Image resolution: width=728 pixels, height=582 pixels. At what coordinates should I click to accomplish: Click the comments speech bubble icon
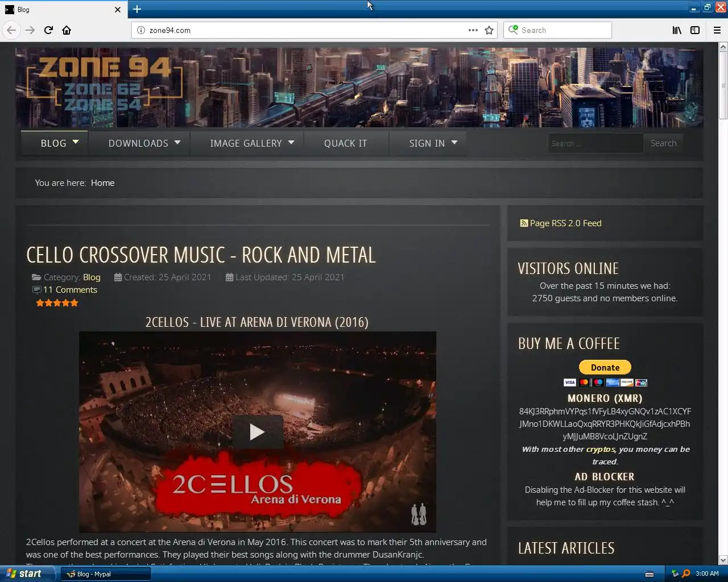37,290
